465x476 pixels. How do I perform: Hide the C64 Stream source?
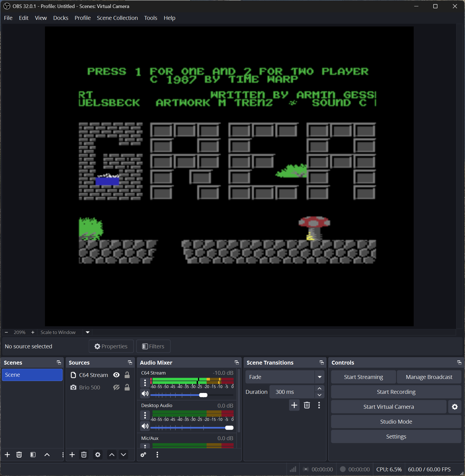pos(116,375)
